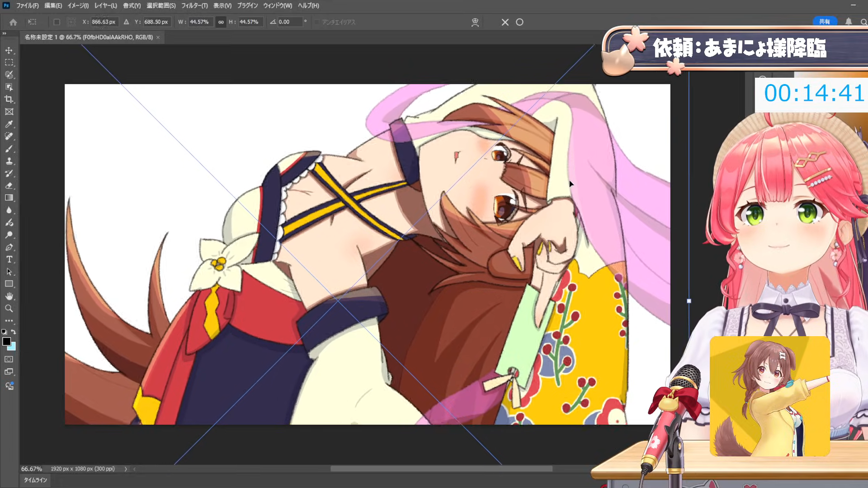
Task: Select the Rectangle shape tool
Action: pos(9,284)
